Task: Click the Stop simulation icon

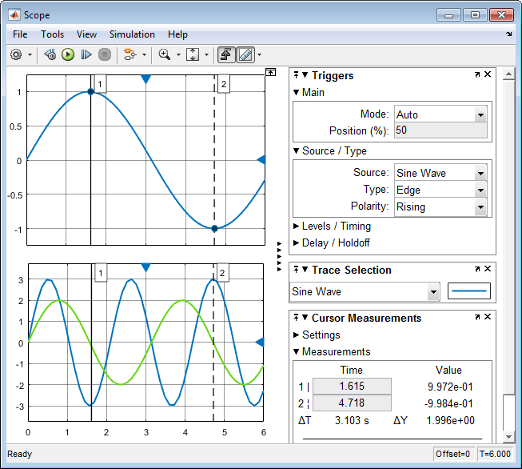Action: tap(105, 54)
